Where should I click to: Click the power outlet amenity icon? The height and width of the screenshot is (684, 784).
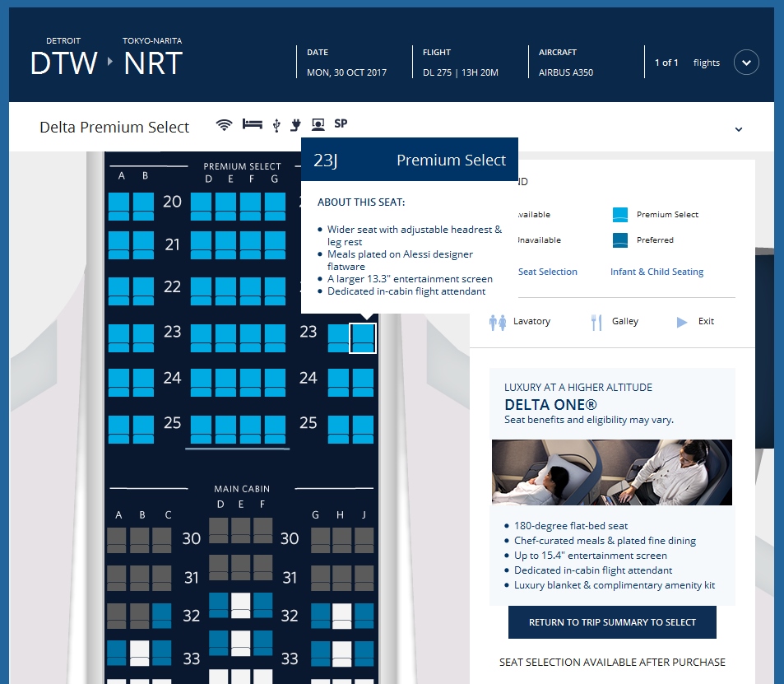(x=295, y=124)
